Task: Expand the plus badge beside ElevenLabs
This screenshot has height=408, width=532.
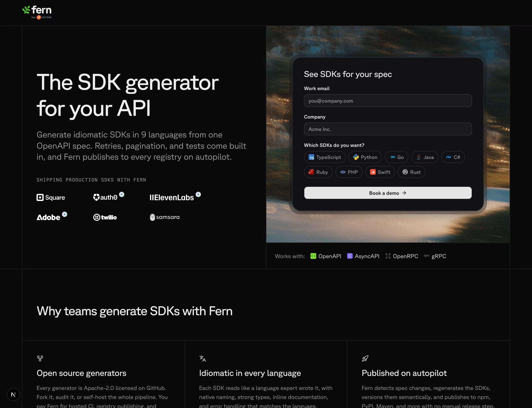Action: [198, 195]
